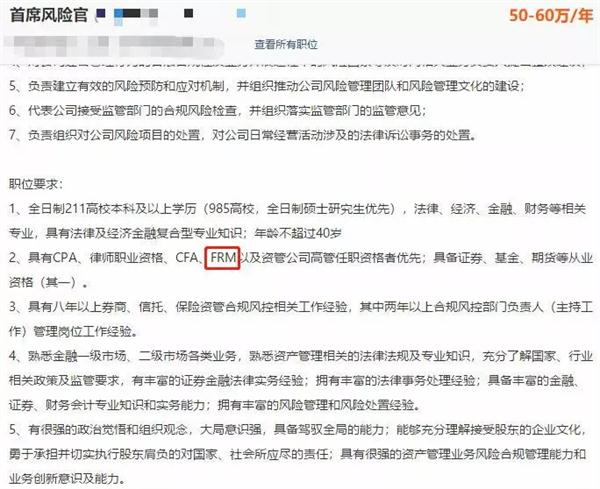Click the black square tag in the header
This screenshot has height=489, width=600.
tap(188, 14)
